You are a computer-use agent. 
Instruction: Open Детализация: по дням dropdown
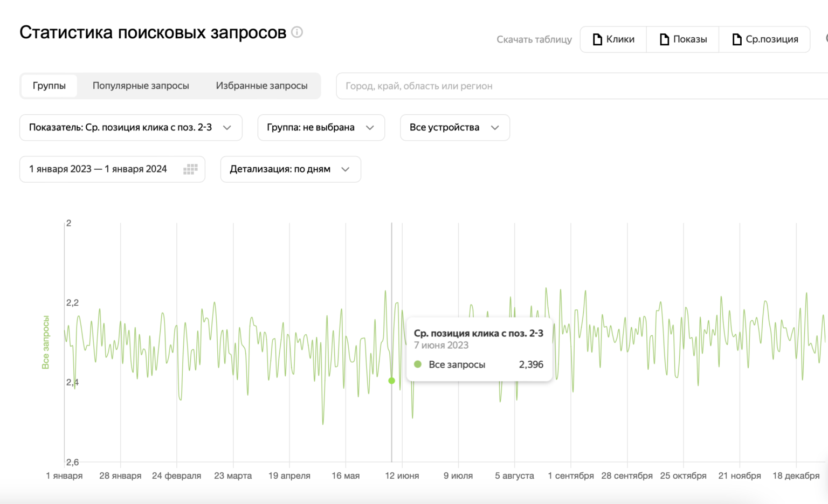[291, 169]
